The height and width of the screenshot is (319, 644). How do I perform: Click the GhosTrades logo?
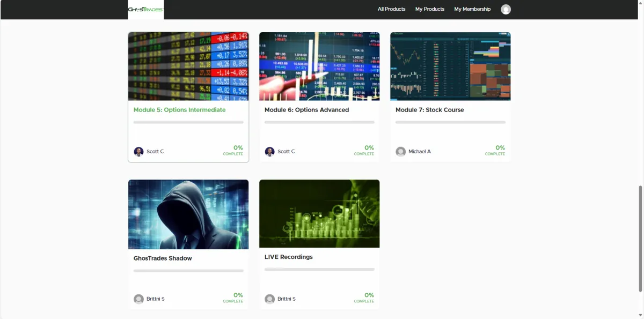[146, 9]
